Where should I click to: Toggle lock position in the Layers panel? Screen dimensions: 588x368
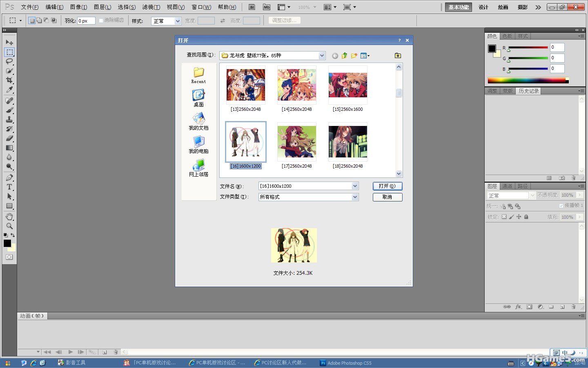(x=519, y=217)
